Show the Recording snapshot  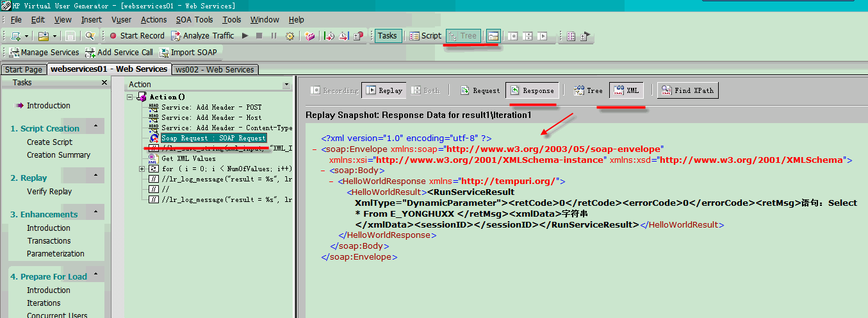(x=334, y=90)
